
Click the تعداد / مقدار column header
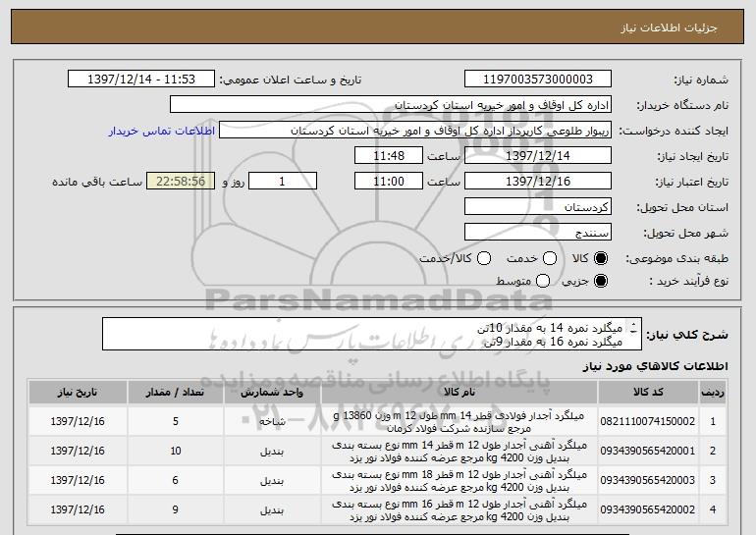[176, 393]
